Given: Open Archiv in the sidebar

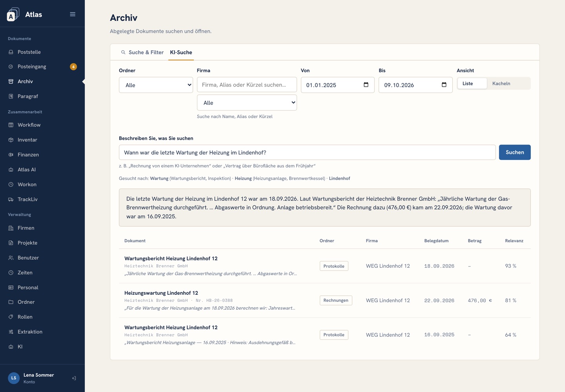Looking at the screenshot, I should [x=42, y=82].
